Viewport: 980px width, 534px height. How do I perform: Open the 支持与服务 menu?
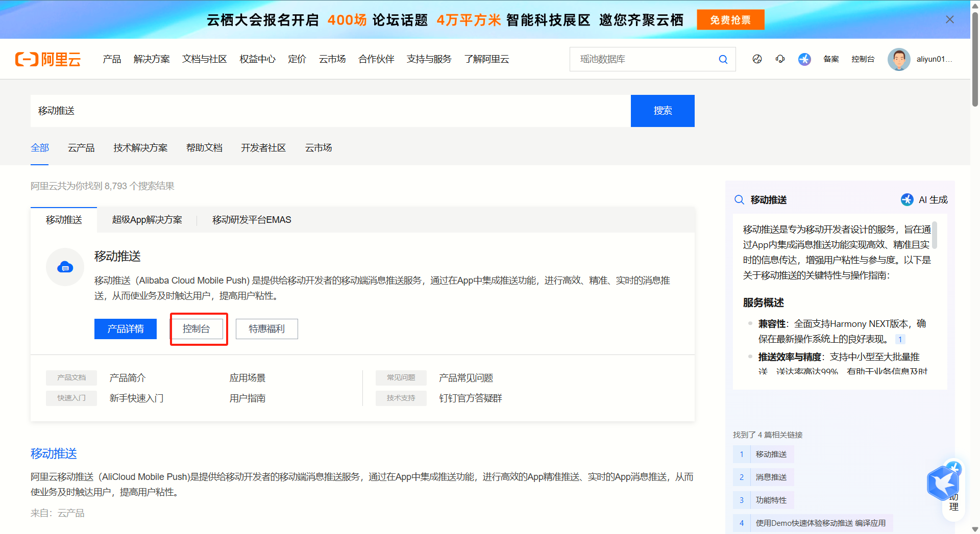pos(429,59)
